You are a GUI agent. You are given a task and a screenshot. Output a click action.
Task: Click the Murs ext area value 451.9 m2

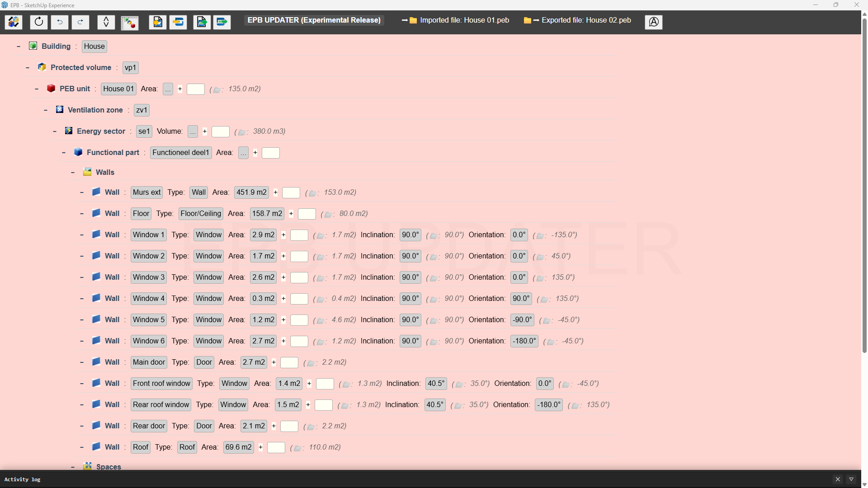[251, 192]
